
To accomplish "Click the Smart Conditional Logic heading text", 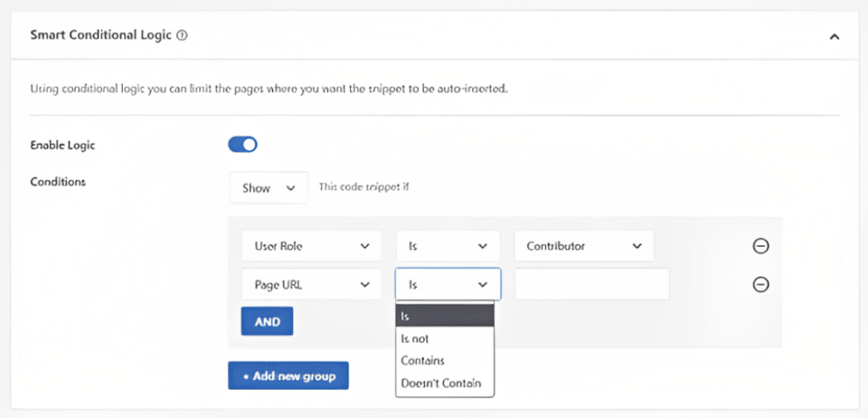I will pyautogui.click(x=101, y=36).
